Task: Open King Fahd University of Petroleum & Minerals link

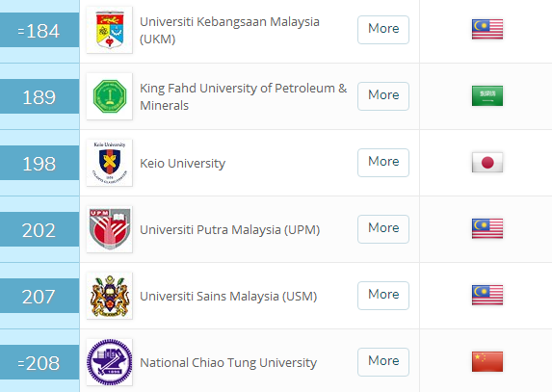Action: click(244, 96)
